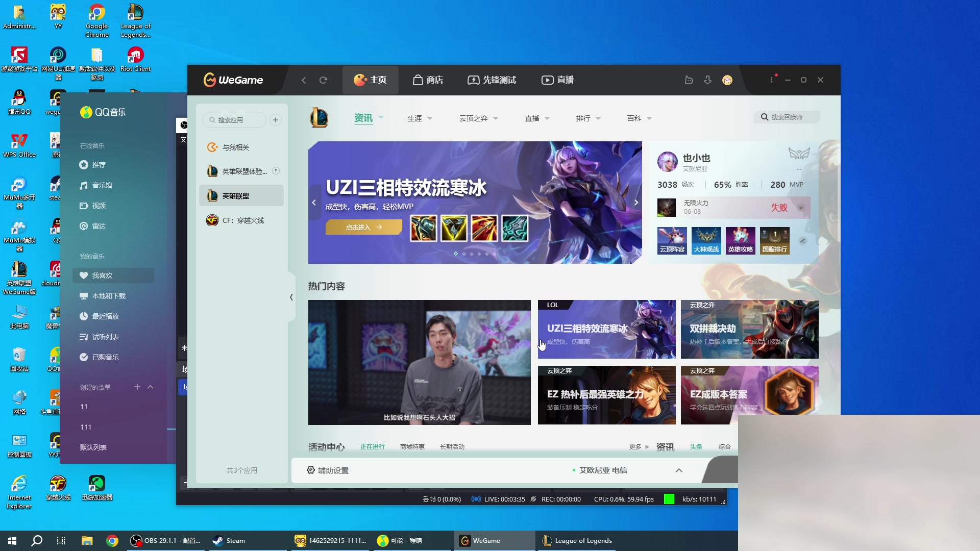Select 长期活动 activity tab

pyautogui.click(x=452, y=446)
